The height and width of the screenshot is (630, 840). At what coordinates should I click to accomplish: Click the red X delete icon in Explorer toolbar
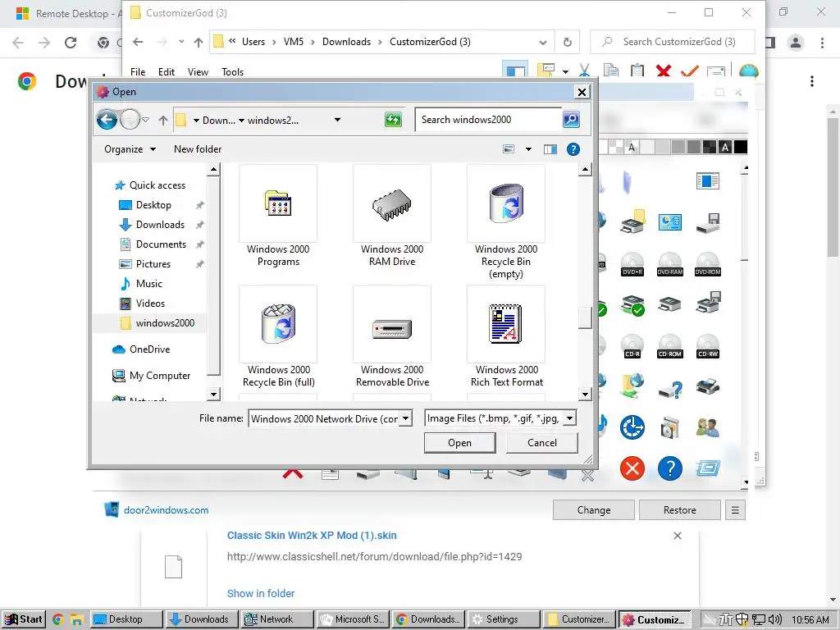pyautogui.click(x=663, y=71)
